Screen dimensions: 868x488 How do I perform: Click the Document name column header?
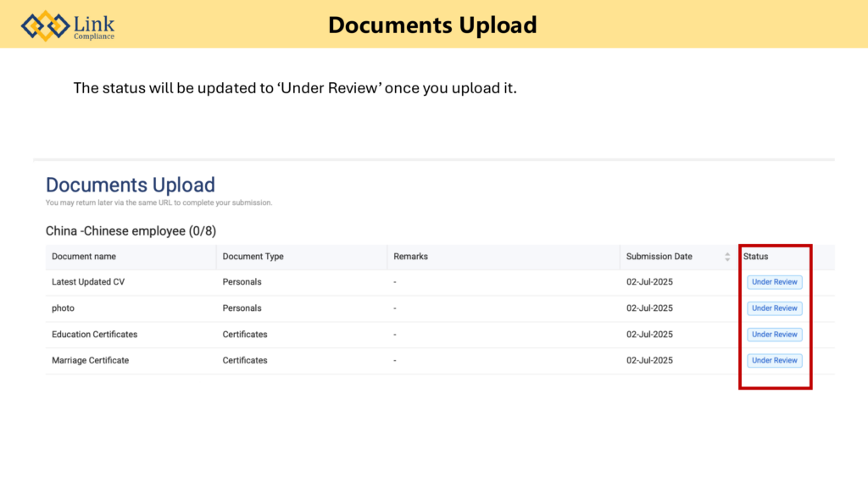point(84,257)
